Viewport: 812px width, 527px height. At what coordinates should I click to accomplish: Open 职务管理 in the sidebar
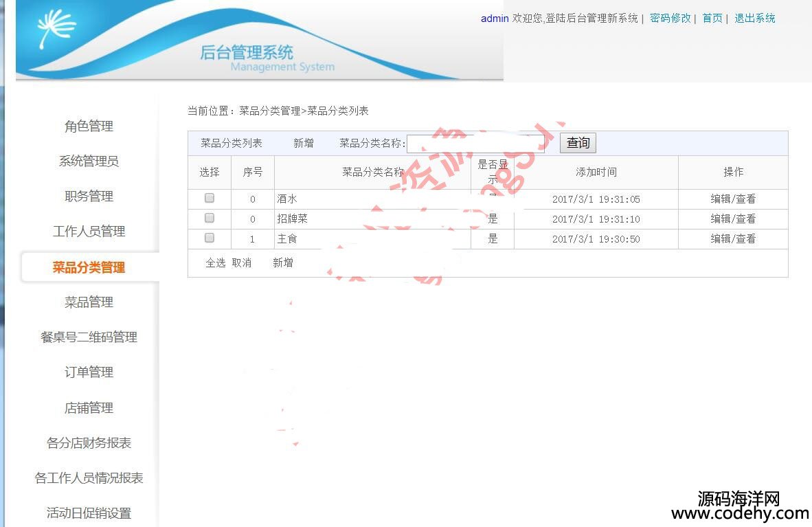tap(89, 196)
